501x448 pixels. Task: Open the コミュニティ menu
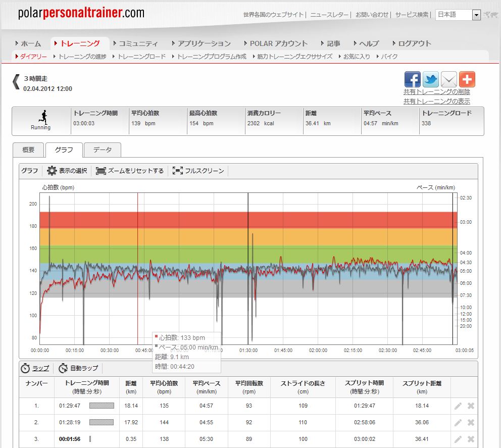coord(136,43)
